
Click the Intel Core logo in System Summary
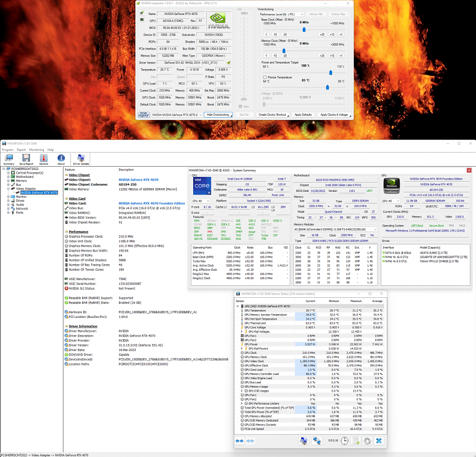202,186
